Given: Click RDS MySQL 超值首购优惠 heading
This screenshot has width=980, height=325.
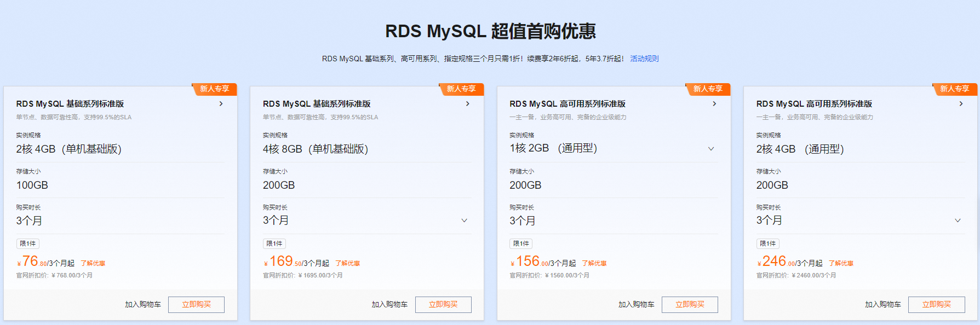Looking at the screenshot, I should tap(490, 31).
